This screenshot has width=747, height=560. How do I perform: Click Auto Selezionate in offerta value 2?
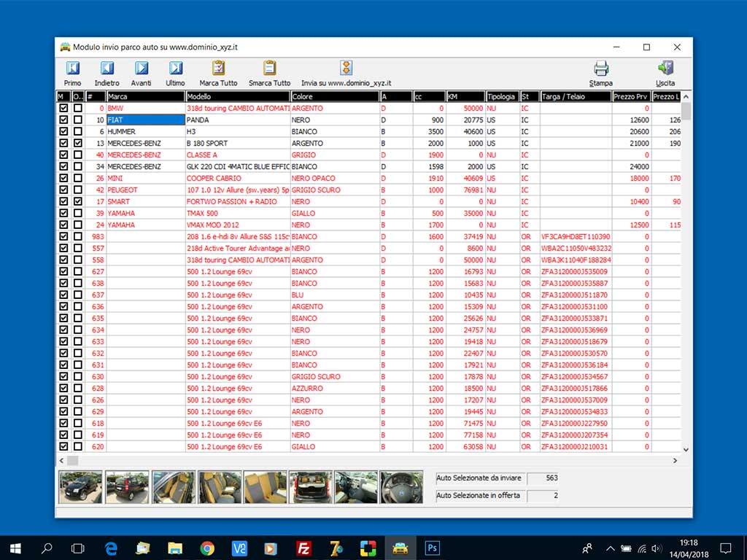[x=543, y=496]
